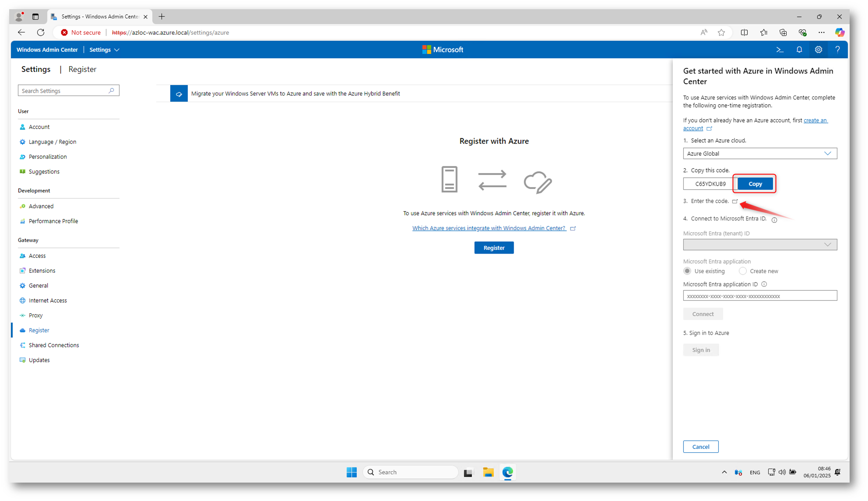Click the Azure migrate banner icon
This screenshot has width=868, height=501.
tap(179, 94)
